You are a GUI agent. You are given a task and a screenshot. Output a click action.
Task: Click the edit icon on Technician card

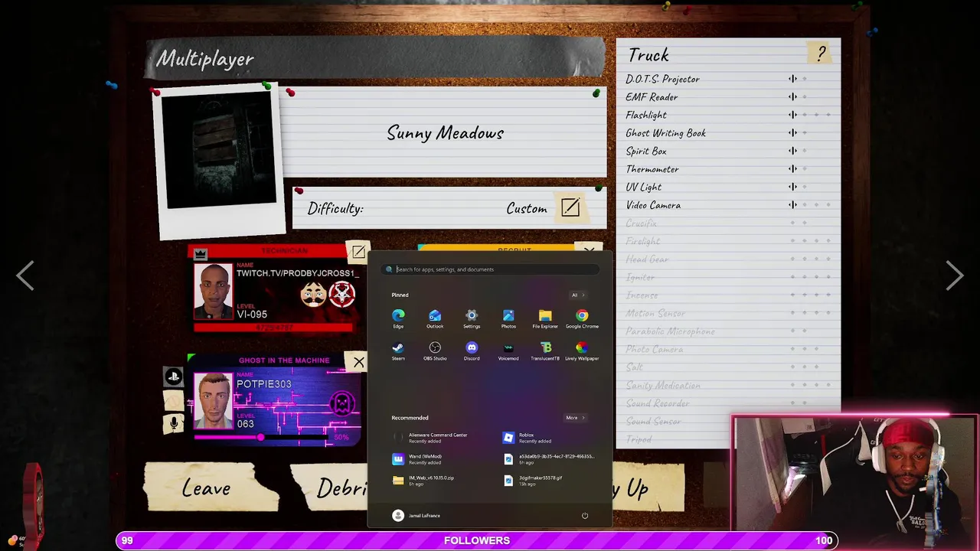click(358, 252)
